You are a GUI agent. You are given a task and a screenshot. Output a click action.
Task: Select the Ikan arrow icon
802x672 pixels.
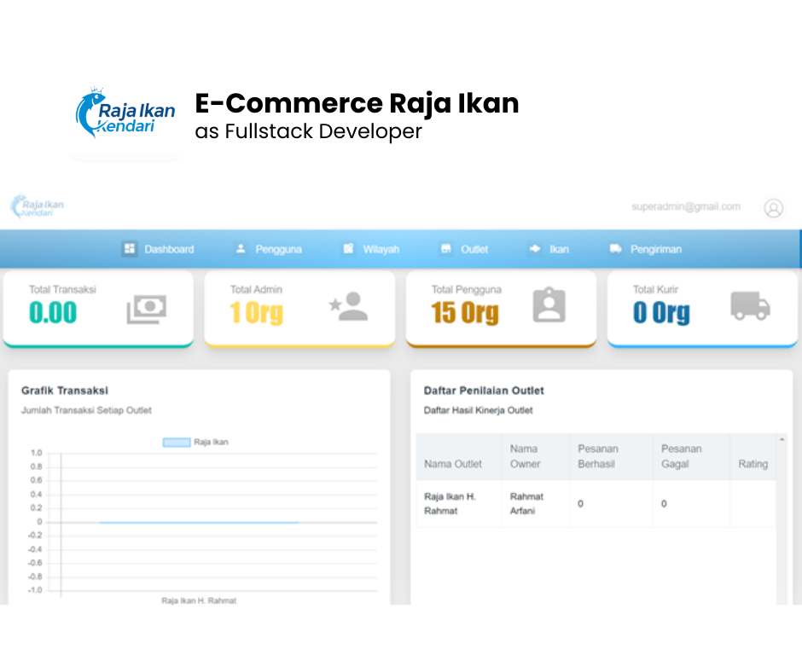pos(534,249)
